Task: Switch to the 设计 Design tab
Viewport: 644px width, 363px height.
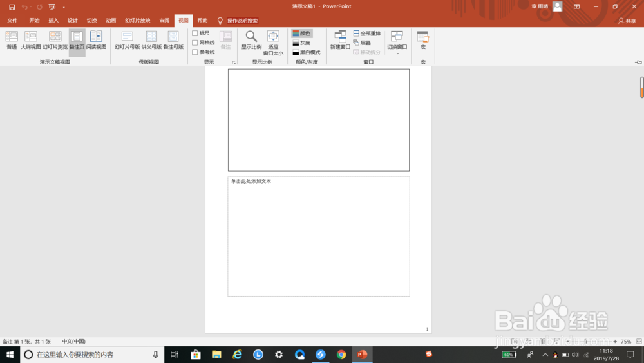Action: 73,21
